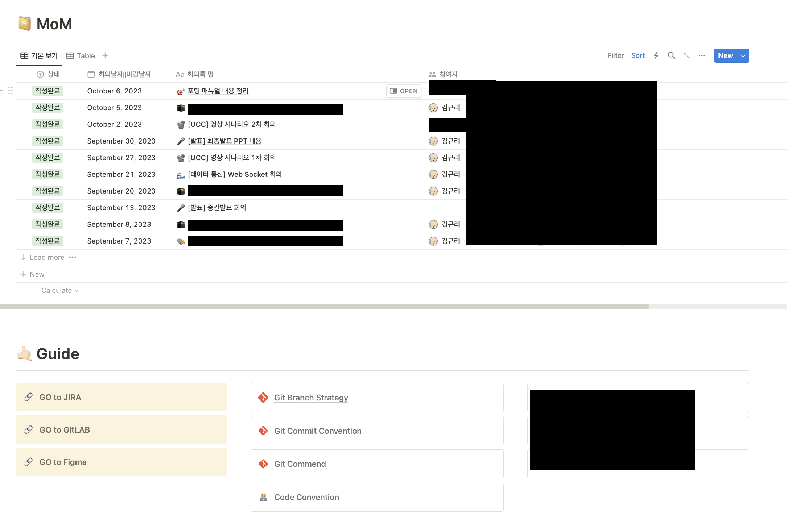
Task: Click the Git Branch Strategy git icon
Action: click(263, 398)
